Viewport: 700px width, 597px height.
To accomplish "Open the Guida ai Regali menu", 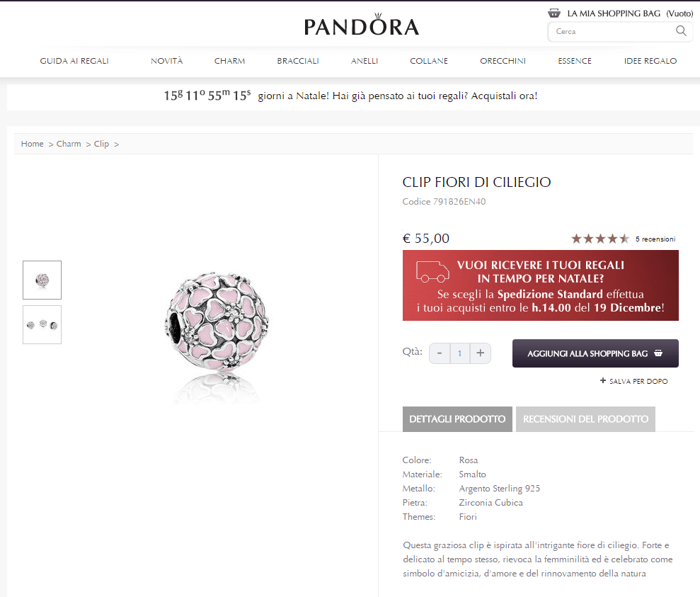I will 74,61.
